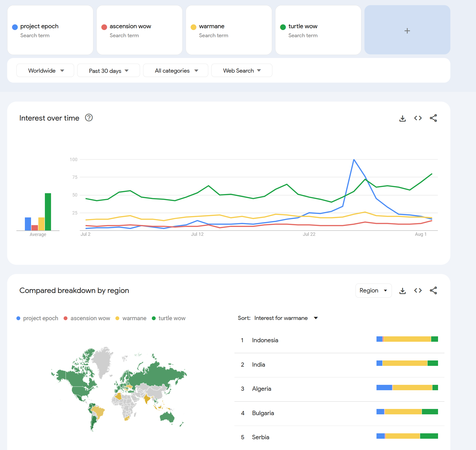
Task: Share the Interest over time chart
Action: click(x=433, y=118)
